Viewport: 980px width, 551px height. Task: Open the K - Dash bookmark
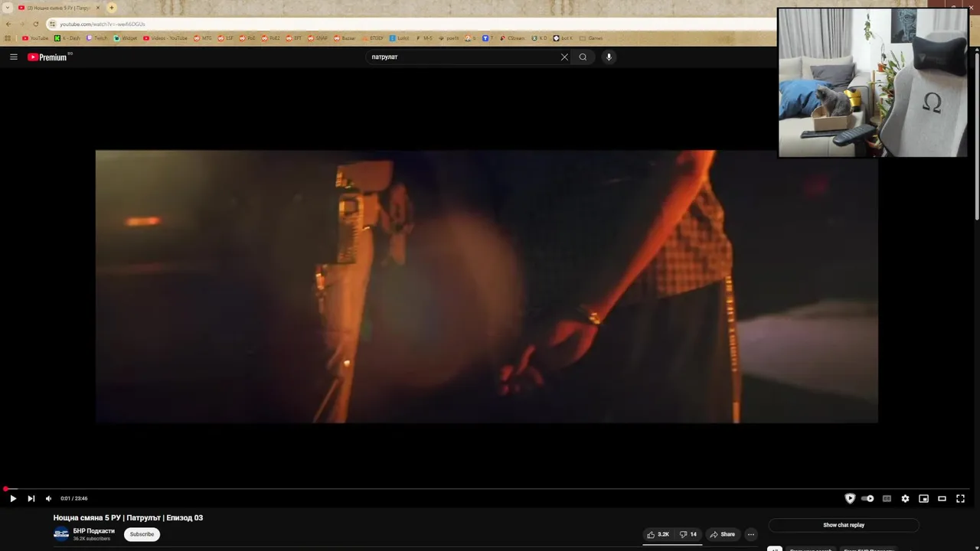click(67, 38)
